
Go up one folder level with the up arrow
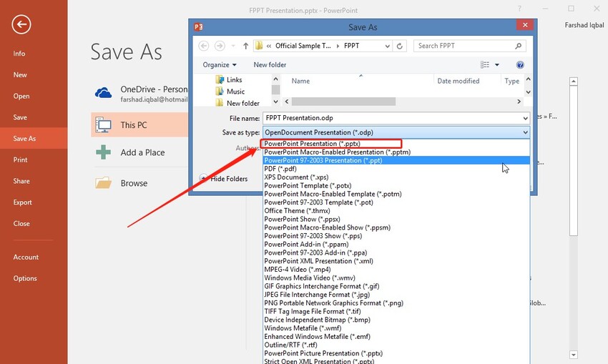click(245, 46)
